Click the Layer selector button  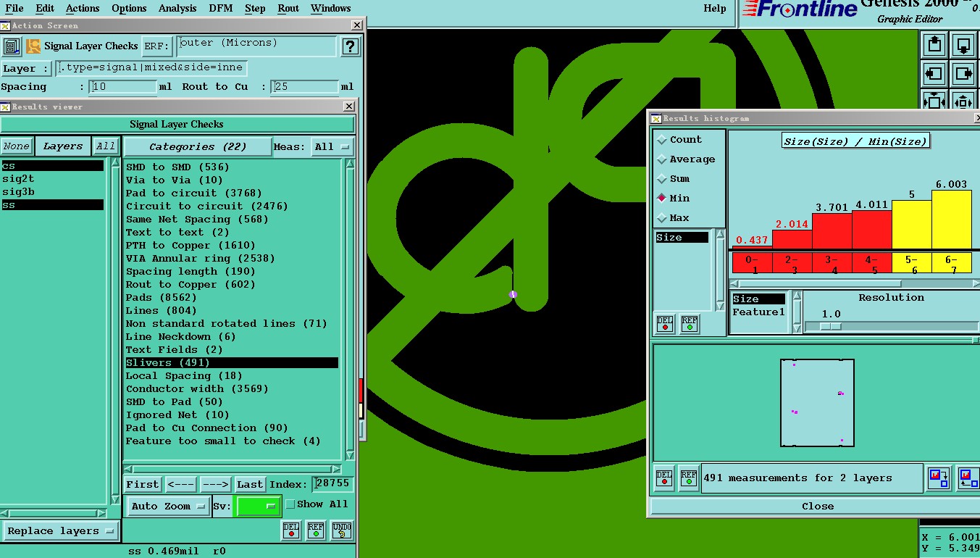coord(26,69)
